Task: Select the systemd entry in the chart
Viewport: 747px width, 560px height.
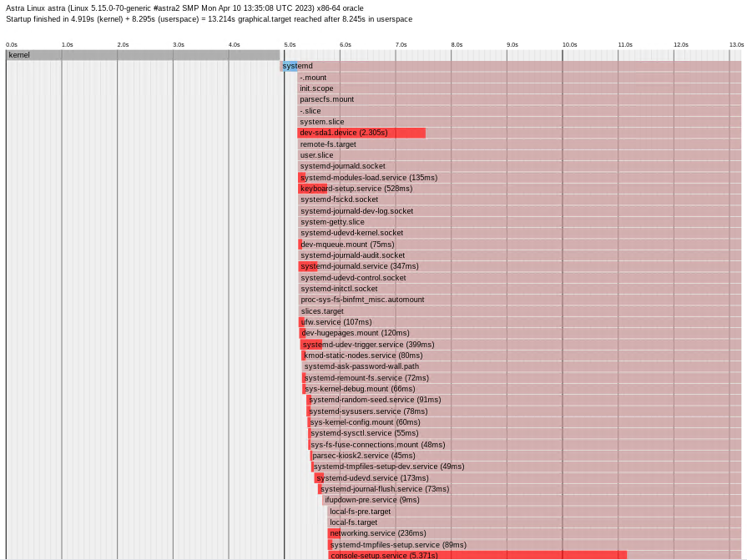Action: coord(297,66)
